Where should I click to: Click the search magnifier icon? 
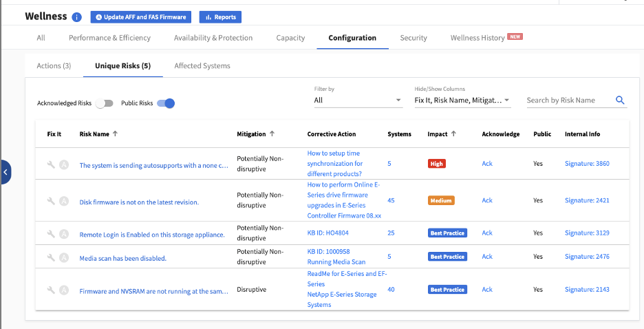pos(620,100)
